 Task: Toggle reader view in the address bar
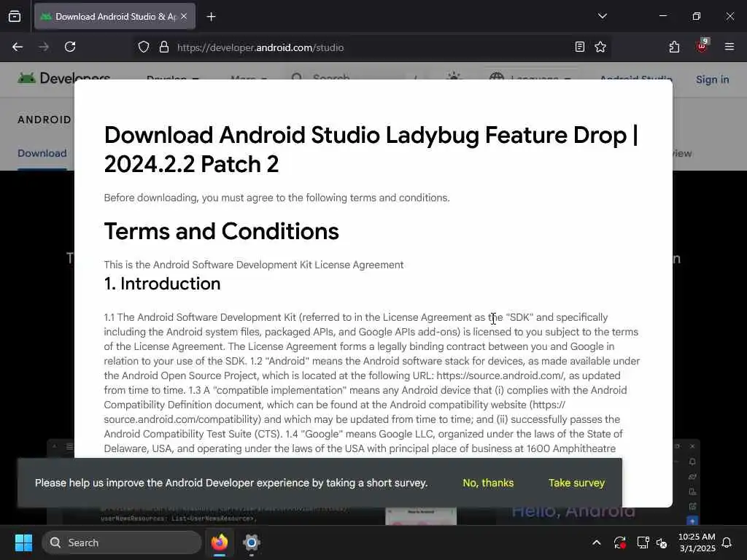(579, 47)
